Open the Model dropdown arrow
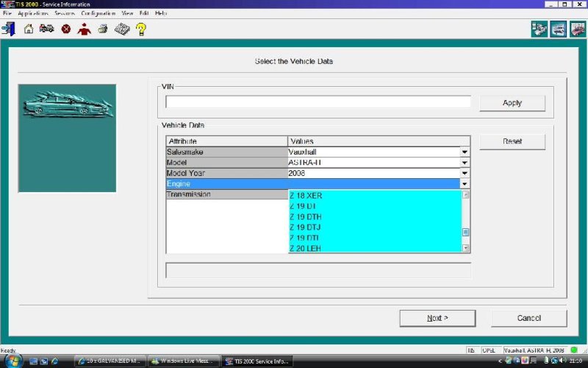The width and height of the screenshot is (588, 368). point(465,163)
